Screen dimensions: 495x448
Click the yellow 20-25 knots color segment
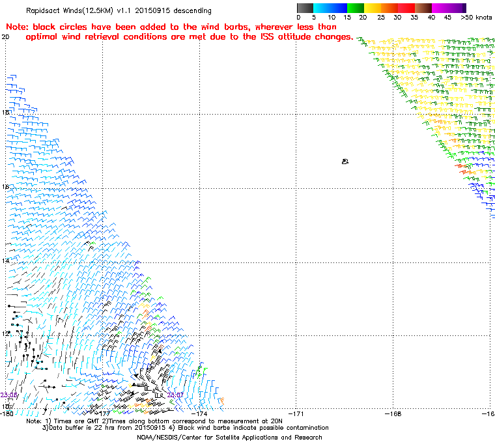point(373,8)
